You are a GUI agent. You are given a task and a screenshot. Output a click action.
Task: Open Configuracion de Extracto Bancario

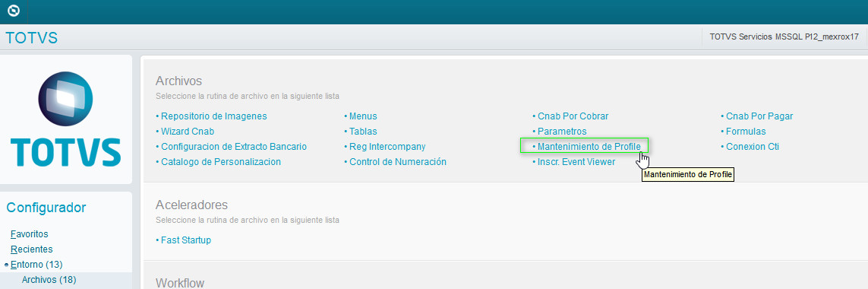pos(232,147)
